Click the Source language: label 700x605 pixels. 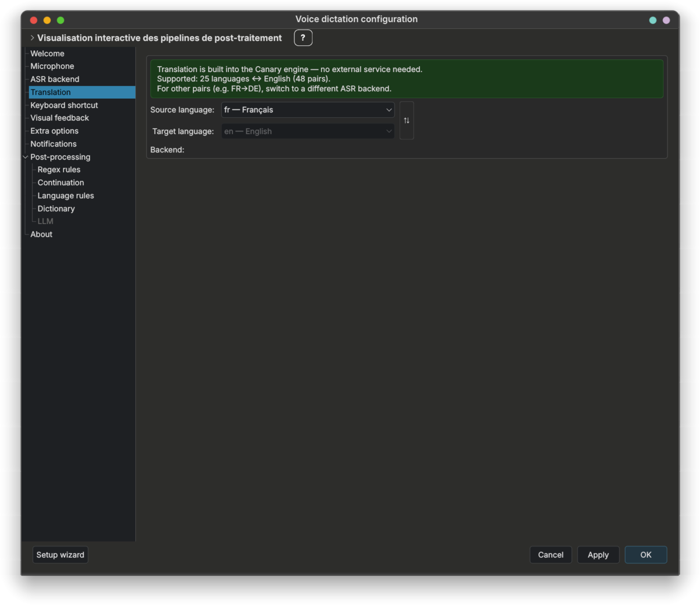pos(182,110)
